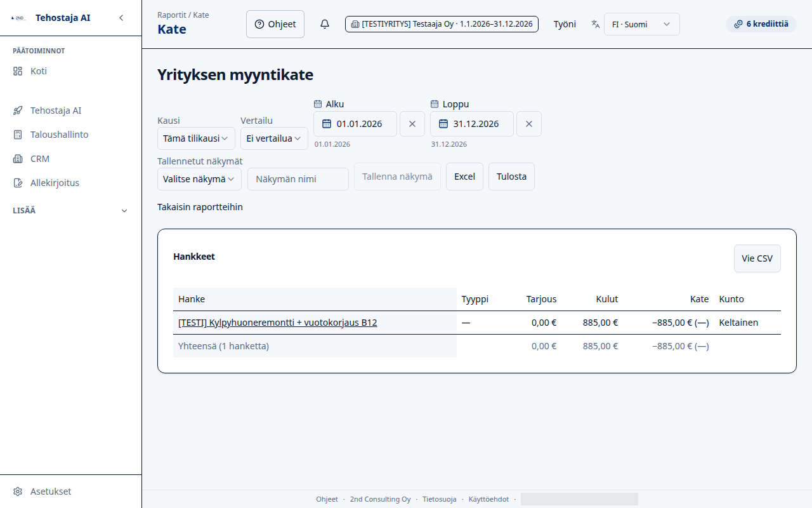
Task: Open the Valitse näkymä dropdown
Action: coord(199,179)
